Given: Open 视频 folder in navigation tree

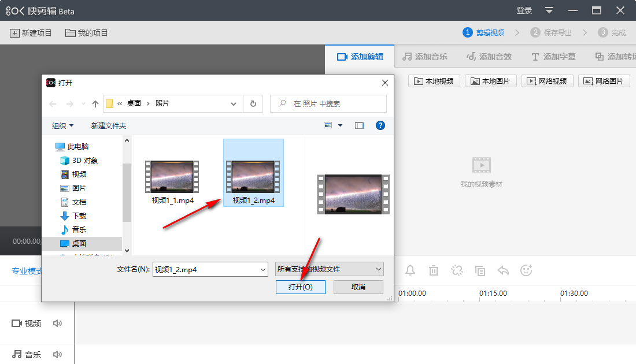Looking at the screenshot, I should pyautogui.click(x=73, y=174).
